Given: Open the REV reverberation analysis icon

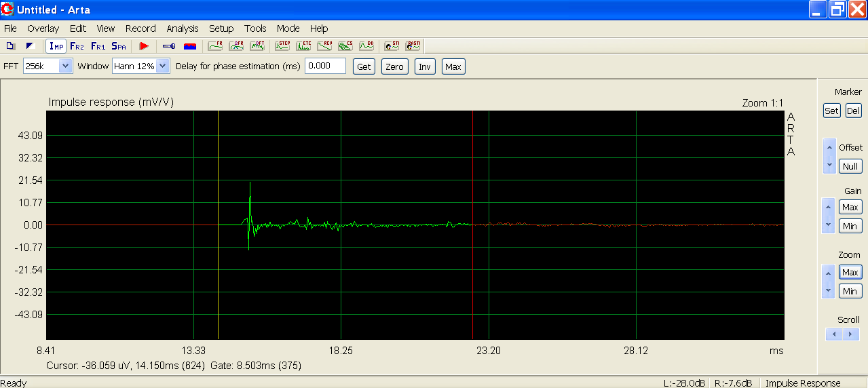Looking at the screenshot, I should pyautogui.click(x=324, y=46).
